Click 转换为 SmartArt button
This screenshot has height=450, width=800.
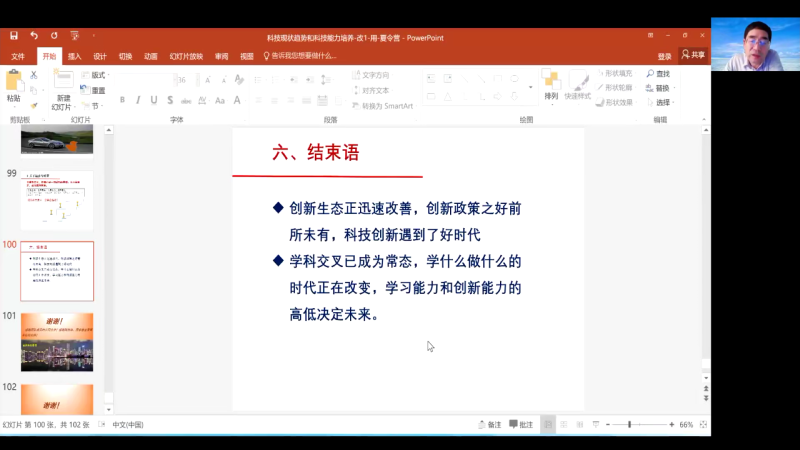point(383,106)
